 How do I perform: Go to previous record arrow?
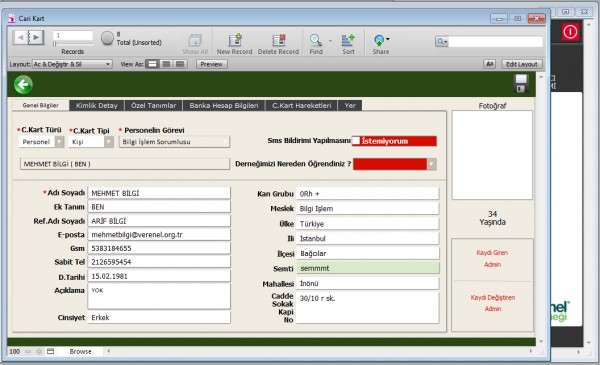(x=20, y=37)
